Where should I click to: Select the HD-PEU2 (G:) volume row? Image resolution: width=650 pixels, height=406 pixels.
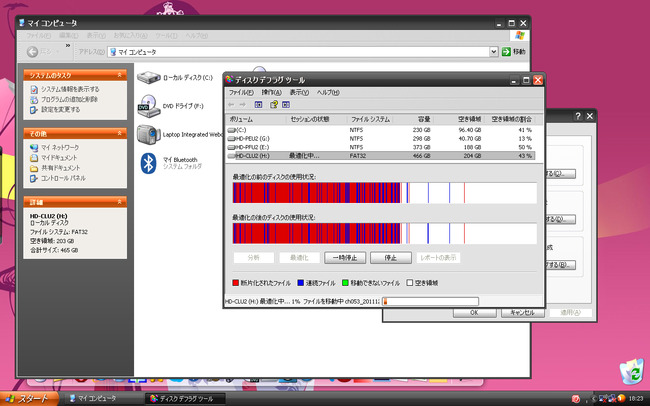pyautogui.click(x=381, y=139)
